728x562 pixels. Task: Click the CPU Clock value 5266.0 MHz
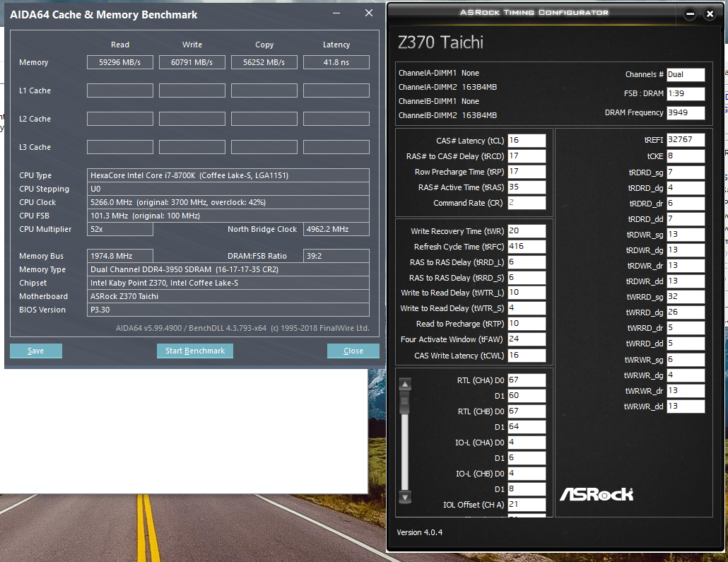click(x=228, y=202)
